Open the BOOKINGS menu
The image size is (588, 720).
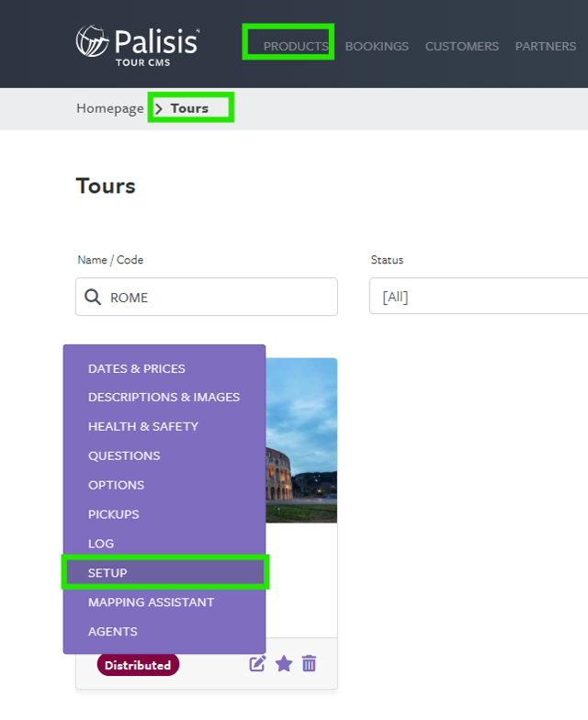pos(377,46)
